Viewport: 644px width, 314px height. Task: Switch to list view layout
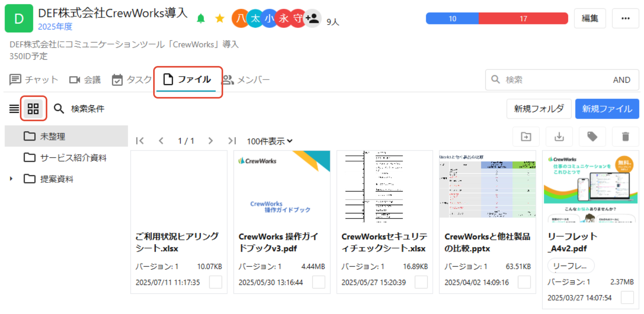tap(14, 109)
